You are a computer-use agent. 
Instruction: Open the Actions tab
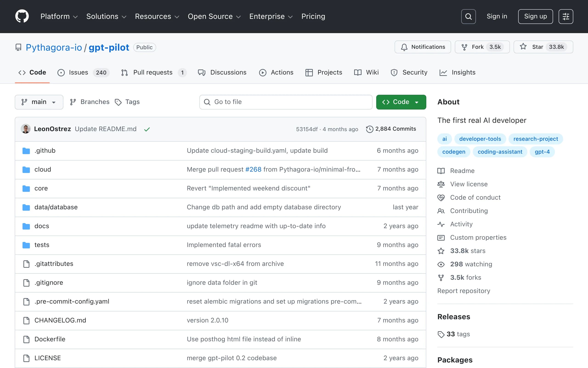pyautogui.click(x=276, y=72)
